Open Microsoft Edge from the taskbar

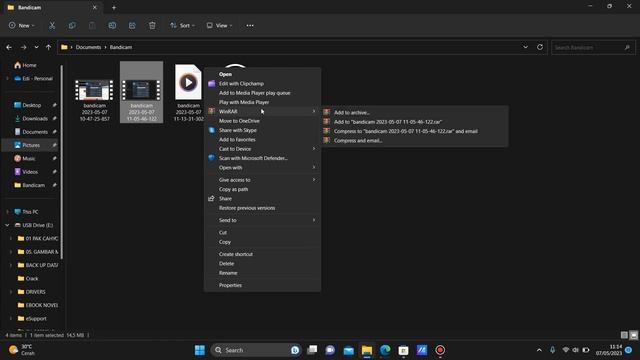[385, 350]
